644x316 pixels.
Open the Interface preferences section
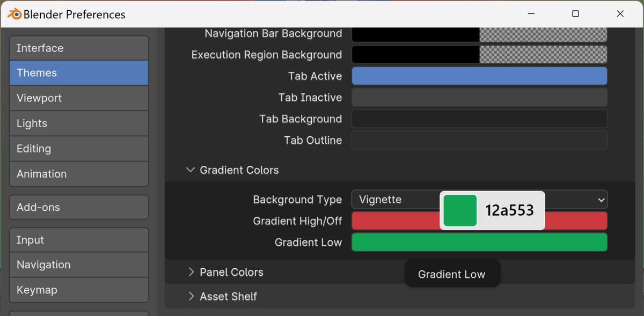(79, 48)
